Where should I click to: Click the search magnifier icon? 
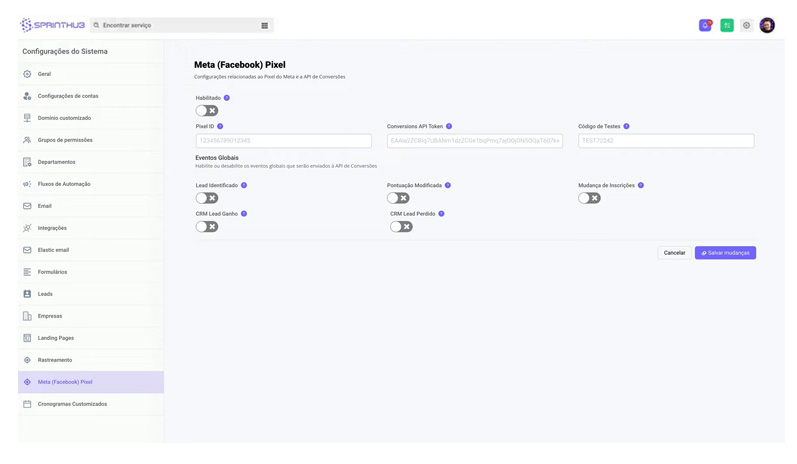96,25
